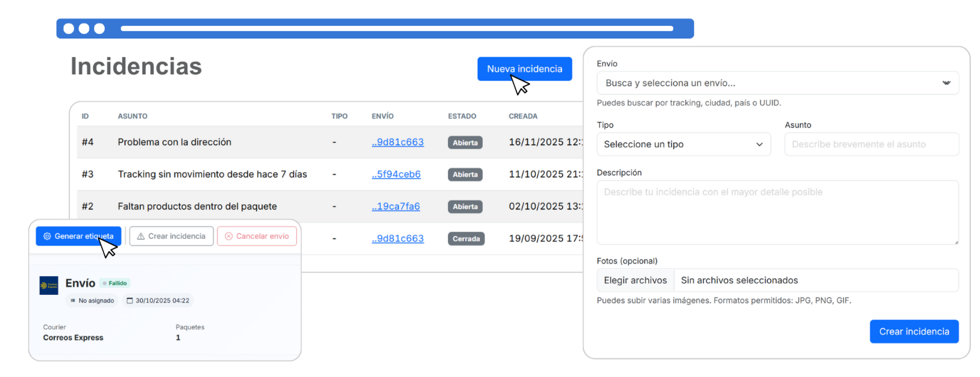The height and width of the screenshot is (377, 980).
Task: Open the Busca y selecciona un envío dropdown
Action: pyautogui.click(x=772, y=83)
